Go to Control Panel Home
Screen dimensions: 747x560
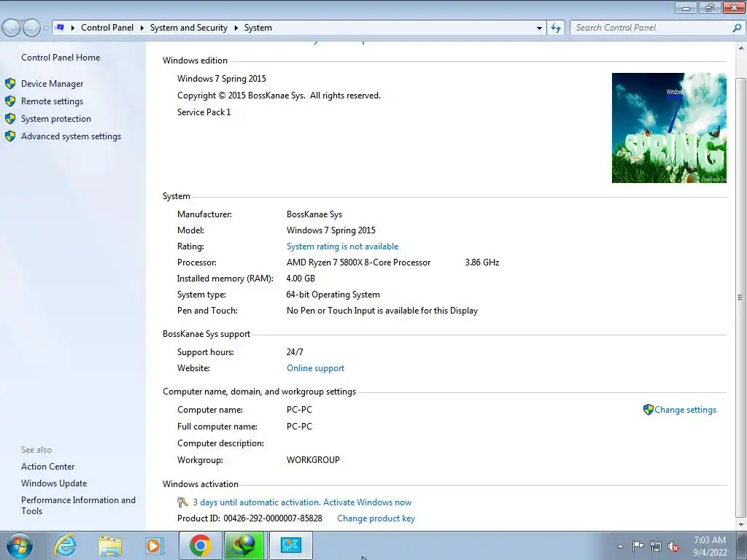[x=61, y=58]
